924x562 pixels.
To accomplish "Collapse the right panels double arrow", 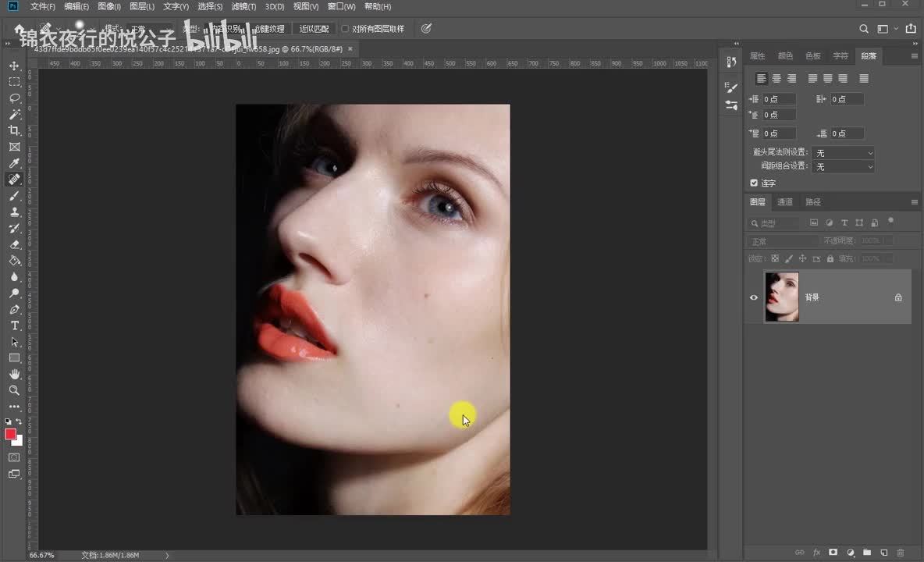I will pos(915,43).
